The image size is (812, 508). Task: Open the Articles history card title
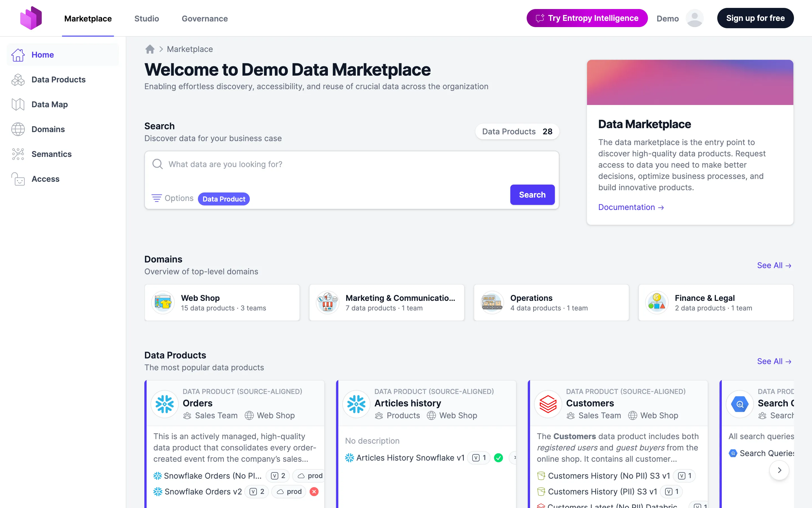[408, 403]
